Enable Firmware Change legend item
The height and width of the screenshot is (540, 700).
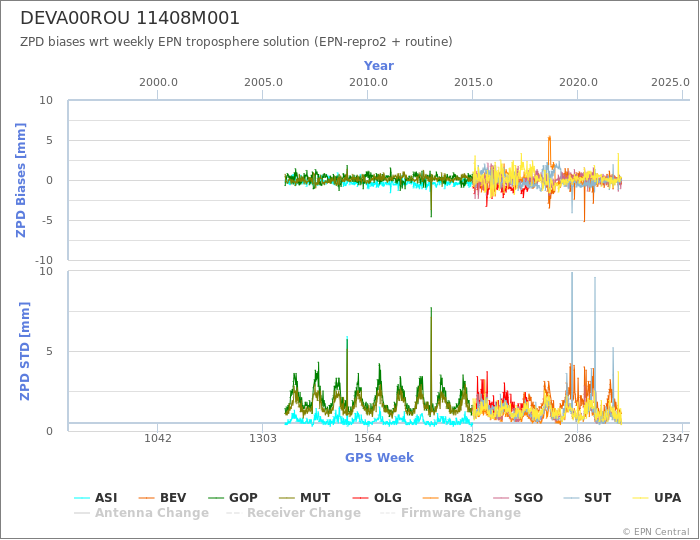tap(450, 513)
